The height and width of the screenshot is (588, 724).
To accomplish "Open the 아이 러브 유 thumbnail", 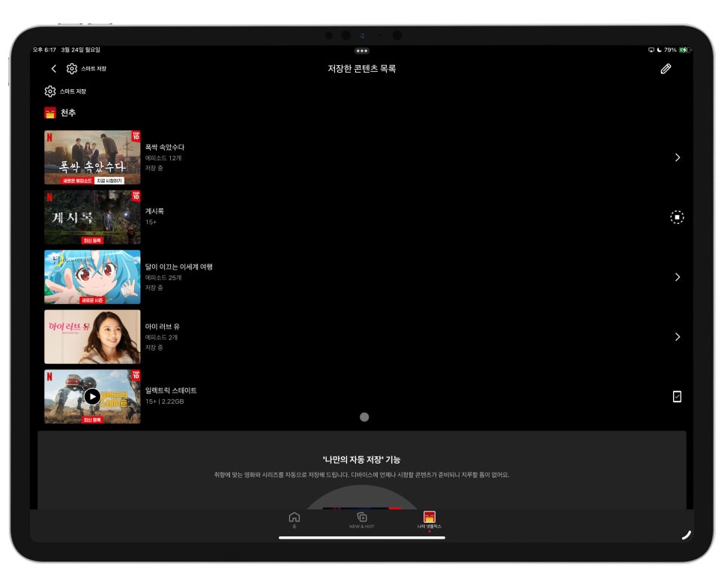I will click(92, 336).
